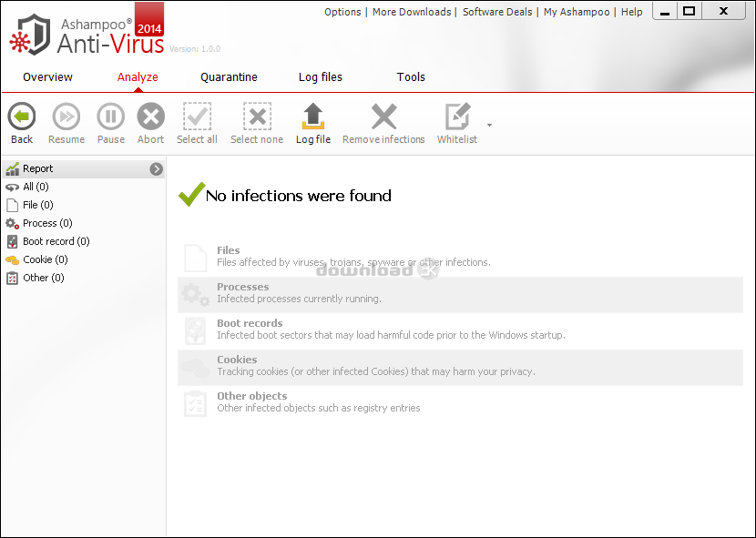This screenshot has height=538, width=756.
Task: Select Cookie (0) in sidebar
Action: point(46,259)
